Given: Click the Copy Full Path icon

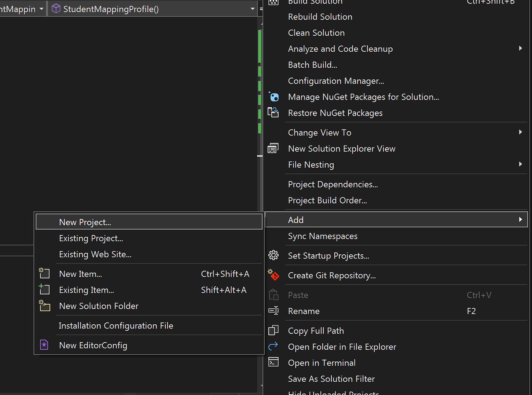Looking at the screenshot, I should pos(274,330).
